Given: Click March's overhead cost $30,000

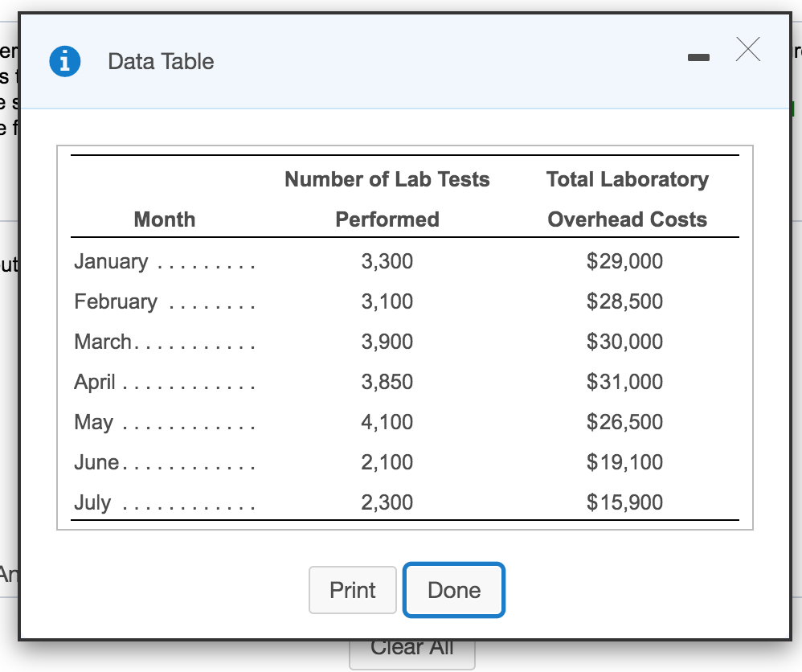Looking at the screenshot, I should 624,342.
